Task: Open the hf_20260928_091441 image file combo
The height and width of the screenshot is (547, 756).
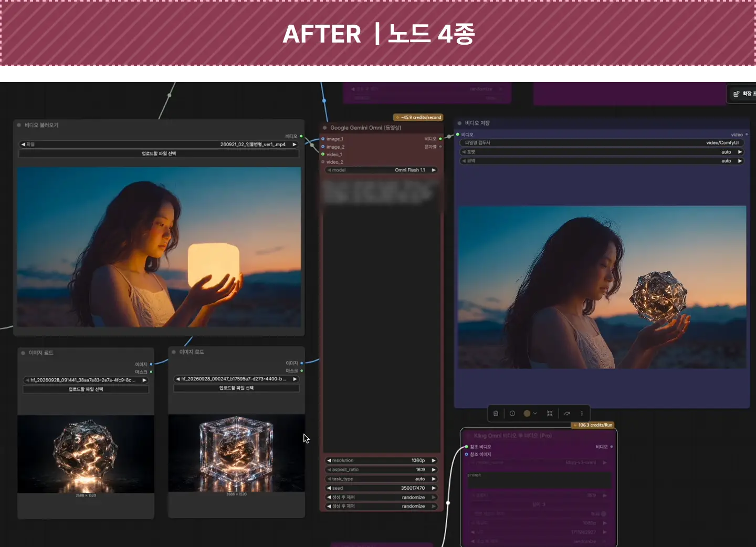Action: pyautogui.click(x=86, y=380)
